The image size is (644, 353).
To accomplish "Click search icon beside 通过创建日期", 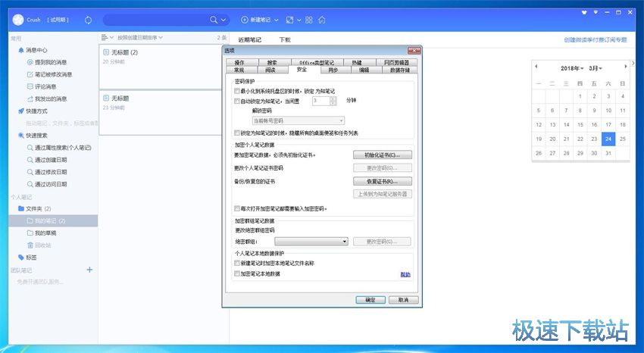I will click(x=30, y=160).
